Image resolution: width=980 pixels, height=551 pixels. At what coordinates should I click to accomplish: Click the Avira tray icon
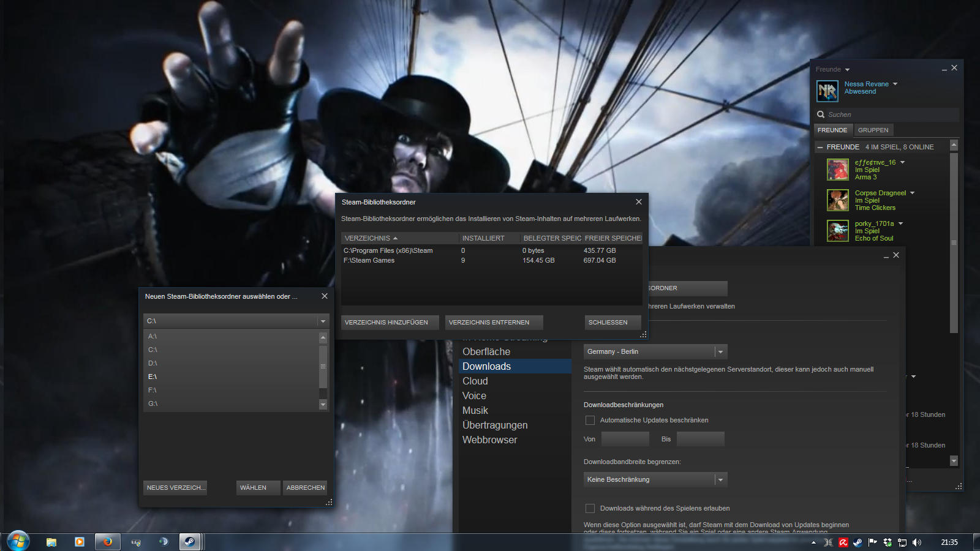tap(843, 542)
